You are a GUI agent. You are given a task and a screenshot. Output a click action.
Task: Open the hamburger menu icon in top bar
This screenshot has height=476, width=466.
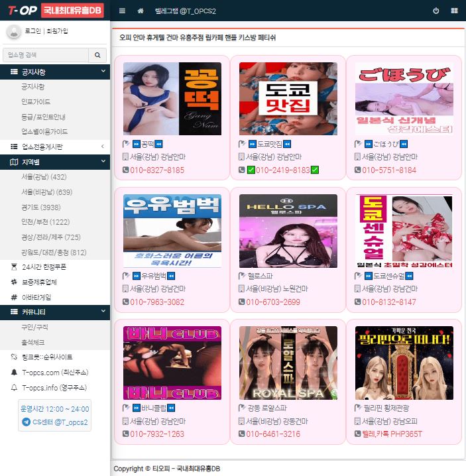[122, 11]
